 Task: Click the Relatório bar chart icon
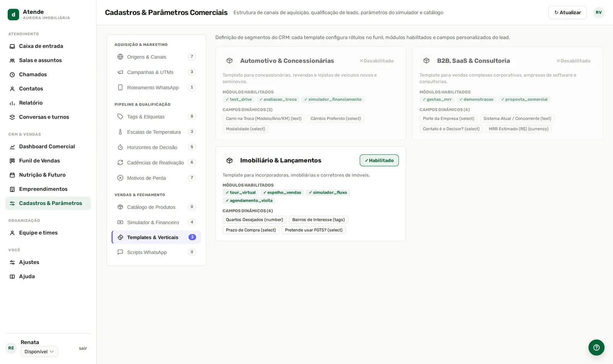click(12, 103)
